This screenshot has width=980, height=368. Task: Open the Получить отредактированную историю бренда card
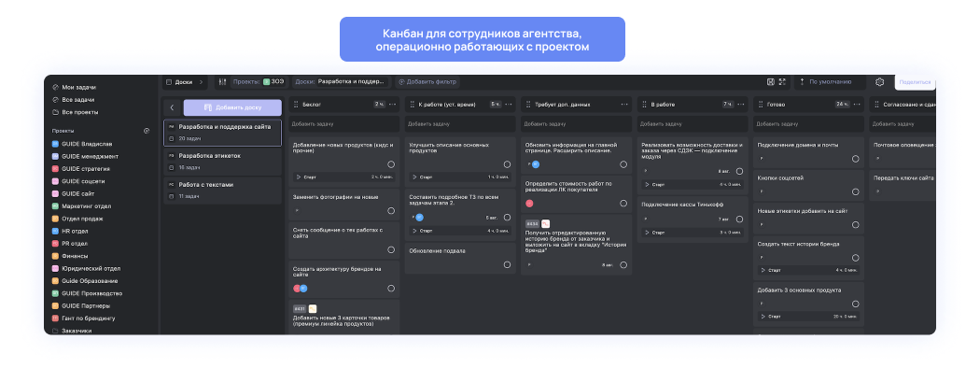tap(576, 245)
